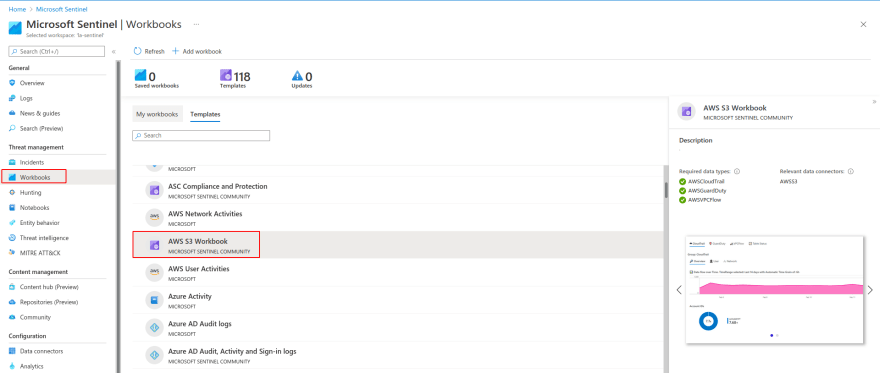880x373 pixels.
Task: Collapse the details pane double chevron
Action: 874,102
